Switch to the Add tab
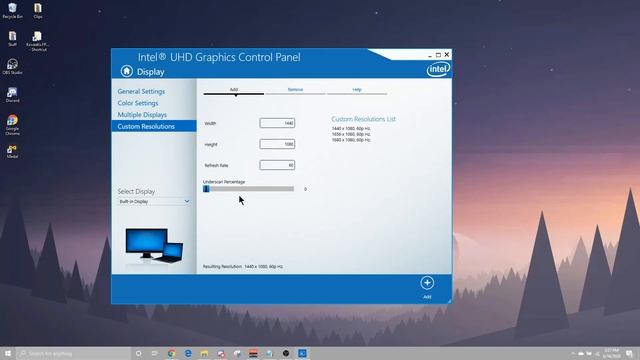The image size is (640, 360). (x=233, y=91)
